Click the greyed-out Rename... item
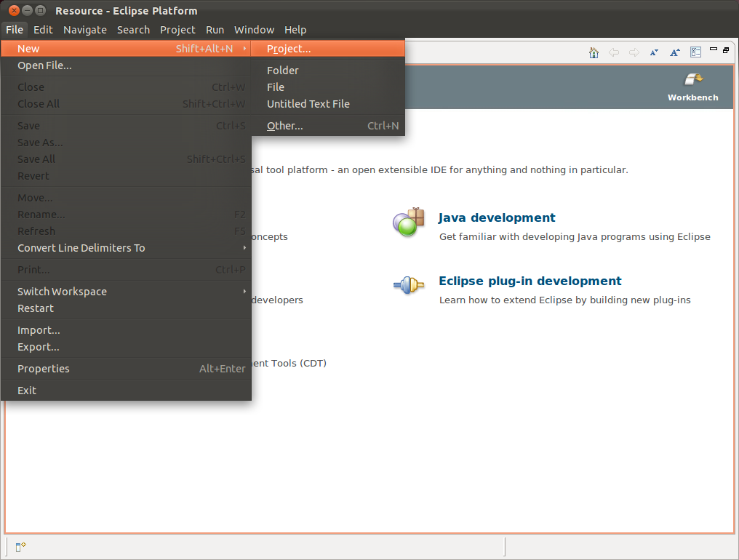The width and height of the screenshot is (739, 560). pyautogui.click(x=126, y=215)
